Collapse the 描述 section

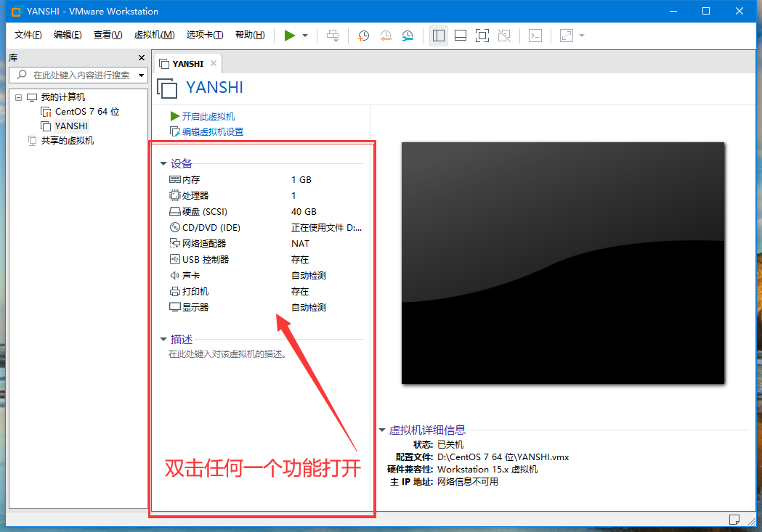(163, 340)
